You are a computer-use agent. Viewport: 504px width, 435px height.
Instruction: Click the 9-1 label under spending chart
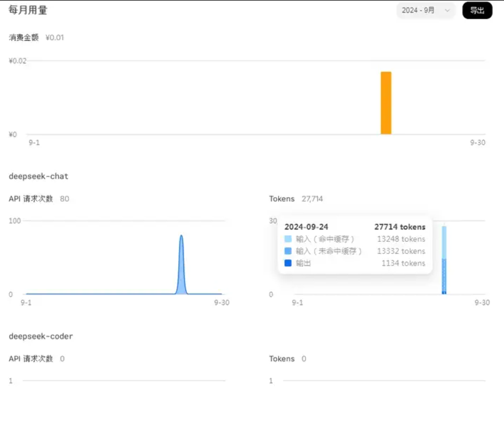click(34, 142)
